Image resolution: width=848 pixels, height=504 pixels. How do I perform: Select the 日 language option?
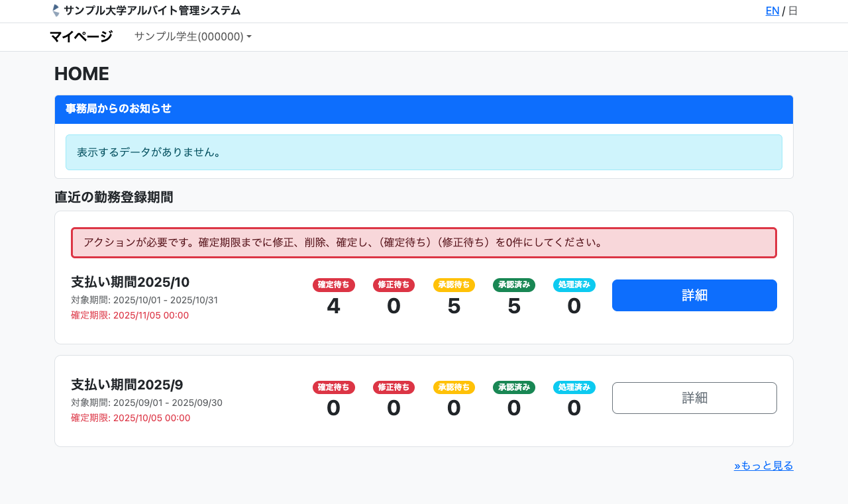point(792,11)
